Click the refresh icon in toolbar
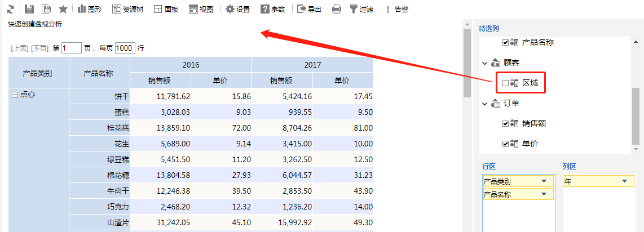 [11, 9]
